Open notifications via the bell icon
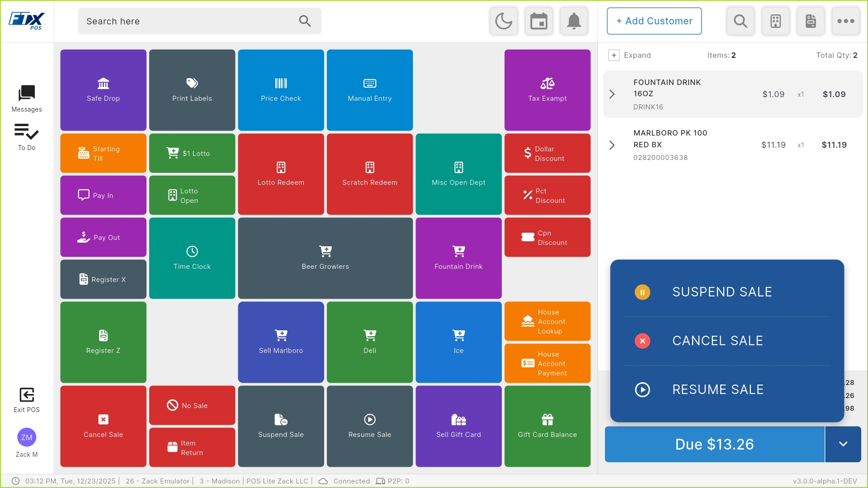Screen dimensions: 868x488 click(x=574, y=21)
